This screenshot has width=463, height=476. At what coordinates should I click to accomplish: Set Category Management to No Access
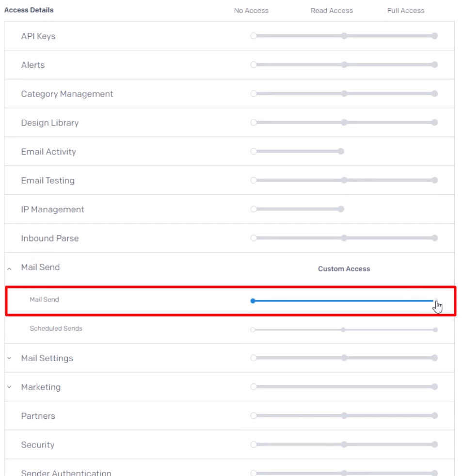(x=254, y=94)
